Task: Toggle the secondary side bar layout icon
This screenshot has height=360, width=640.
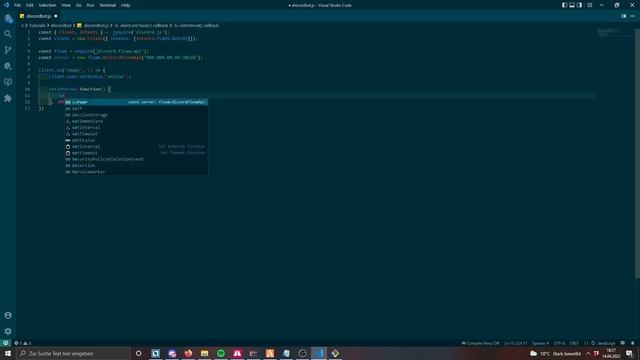Action: pyautogui.click(x=579, y=5)
